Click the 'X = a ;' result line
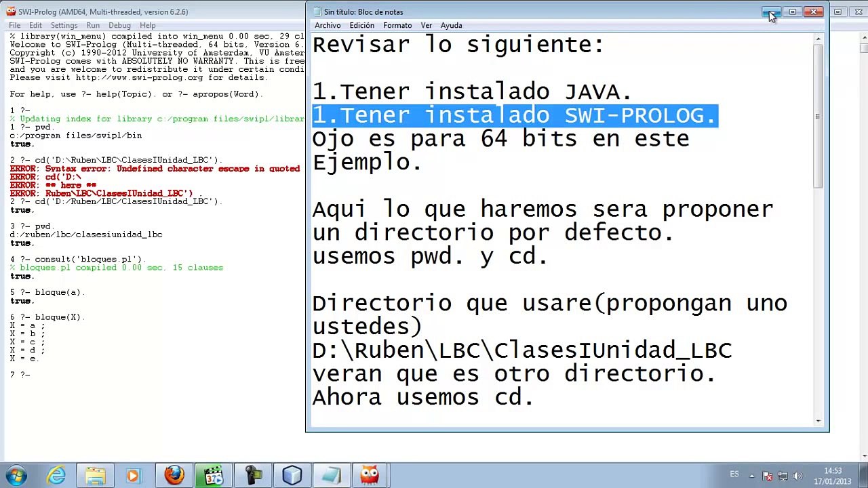The height and width of the screenshot is (488, 868). [x=27, y=325]
